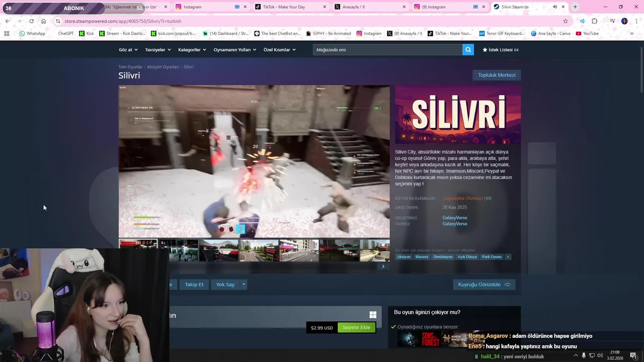
Task: Expand the Tavsiyeler menu
Action: coord(158,50)
